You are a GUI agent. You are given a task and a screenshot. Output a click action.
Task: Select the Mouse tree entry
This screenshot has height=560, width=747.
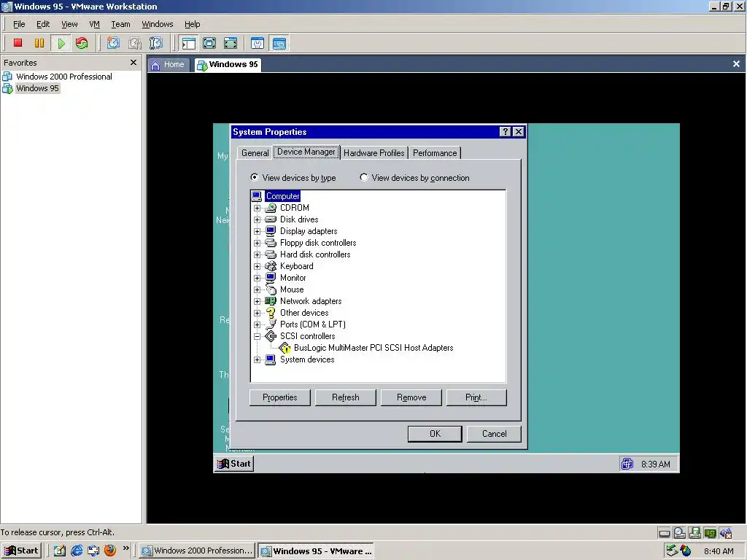tap(292, 289)
